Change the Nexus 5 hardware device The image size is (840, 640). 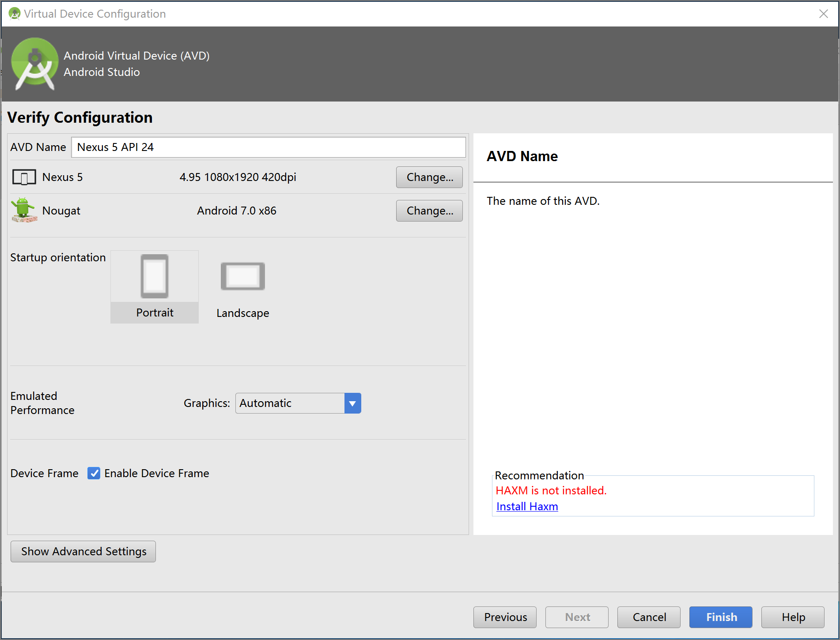tap(429, 177)
